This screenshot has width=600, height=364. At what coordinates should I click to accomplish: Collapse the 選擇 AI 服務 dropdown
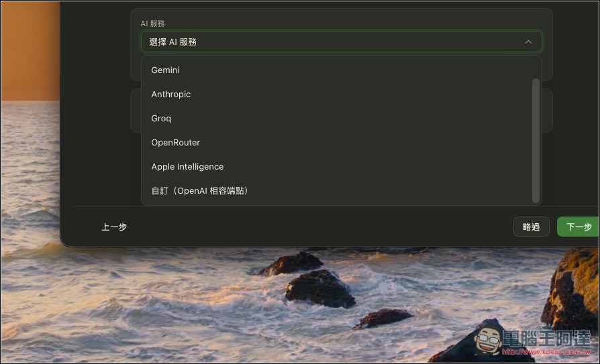click(342, 42)
